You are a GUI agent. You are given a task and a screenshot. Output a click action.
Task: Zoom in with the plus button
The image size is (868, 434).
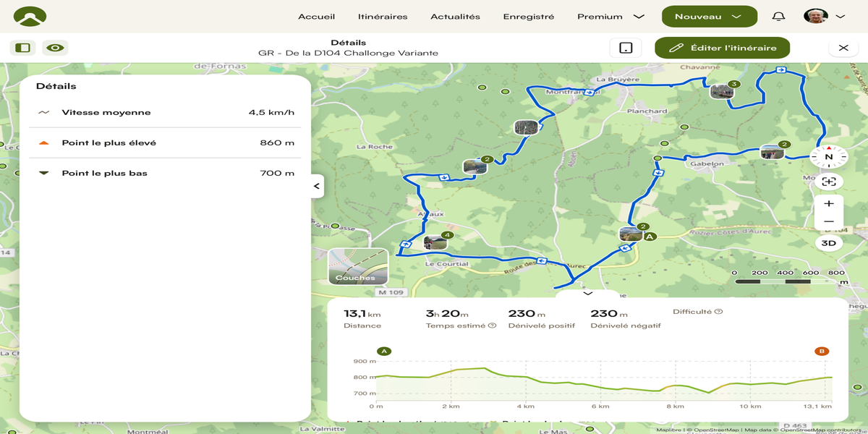(x=829, y=204)
